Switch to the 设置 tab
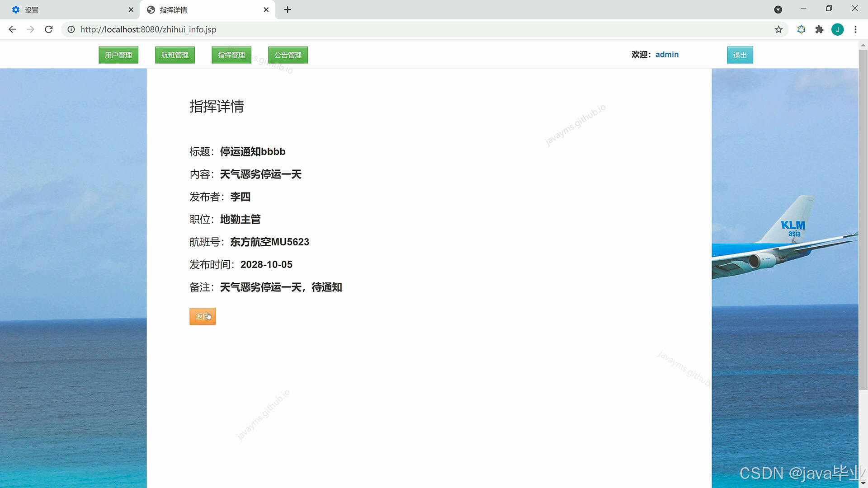This screenshot has height=488, width=868. click(70, 9)
